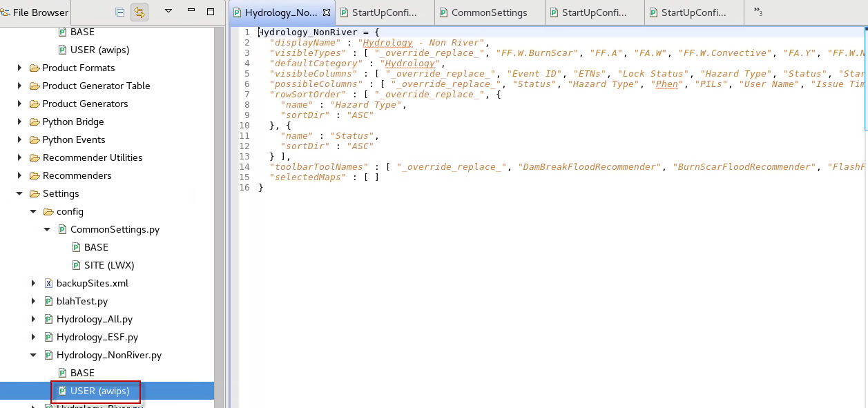Click the Product Generator Table folder icon

coord(35,86)
